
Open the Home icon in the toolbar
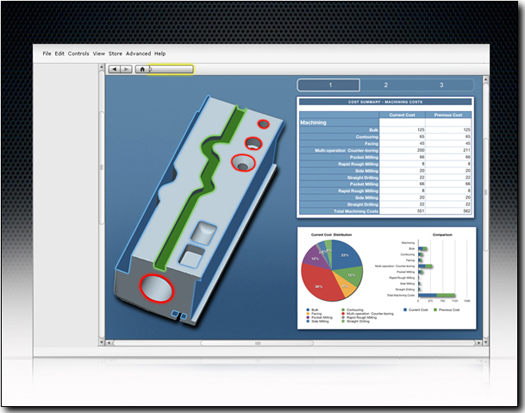(x=142, y=69)
